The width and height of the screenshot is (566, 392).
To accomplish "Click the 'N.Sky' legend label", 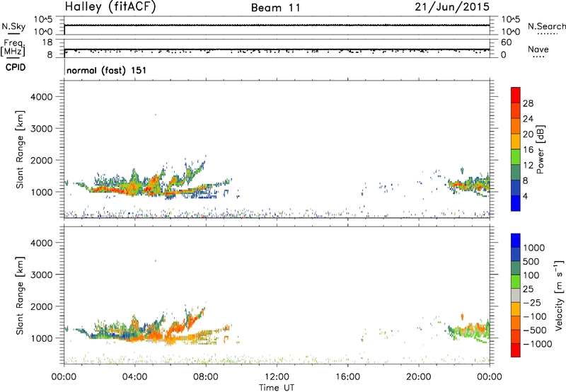I will tap(13, 26).
